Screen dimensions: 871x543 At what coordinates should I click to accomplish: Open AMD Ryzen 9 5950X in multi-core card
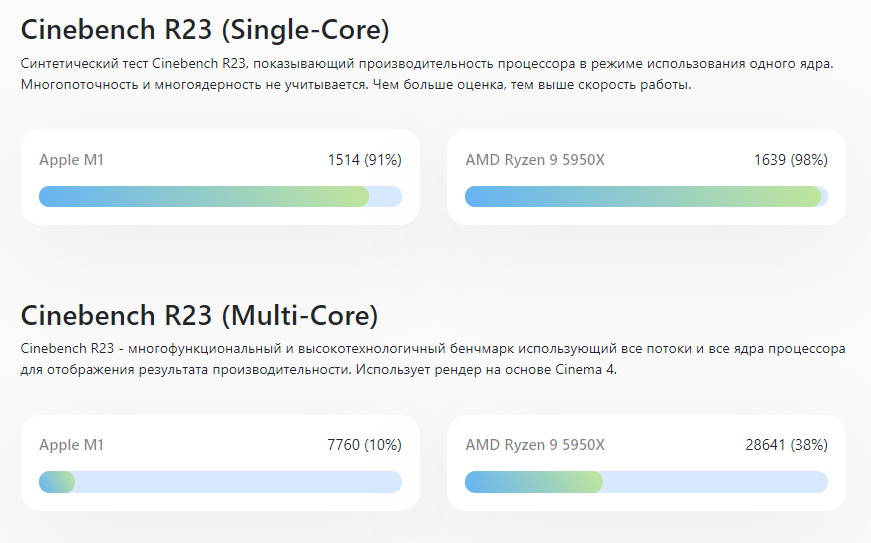click(x=535, y=445)
